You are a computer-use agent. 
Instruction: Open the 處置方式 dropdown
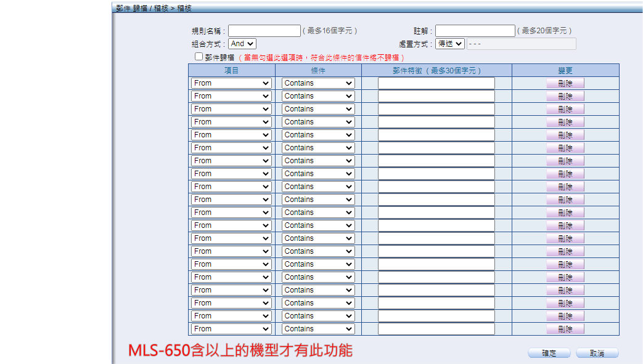(449, 44)
